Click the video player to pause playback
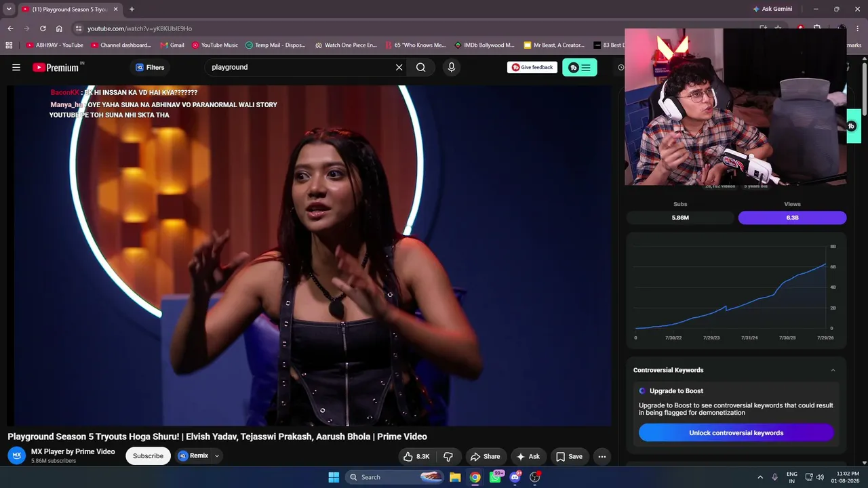Screen dimensions: 868x488 click(x=309, y=256)
